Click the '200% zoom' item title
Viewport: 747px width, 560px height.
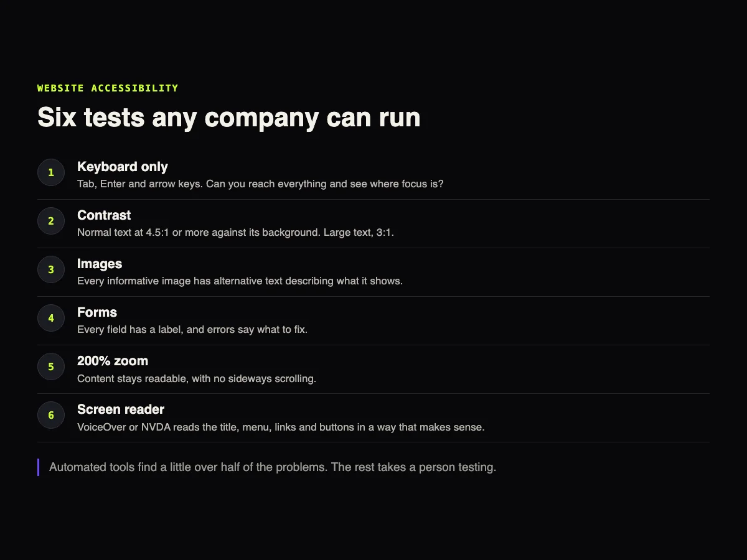coord(113,361)
